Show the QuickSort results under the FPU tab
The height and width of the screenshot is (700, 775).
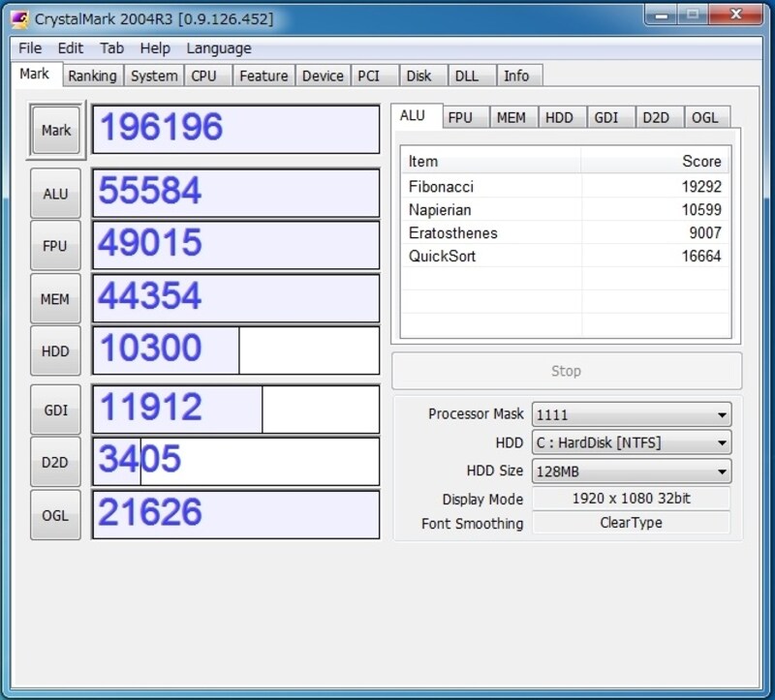click(463, 116)
